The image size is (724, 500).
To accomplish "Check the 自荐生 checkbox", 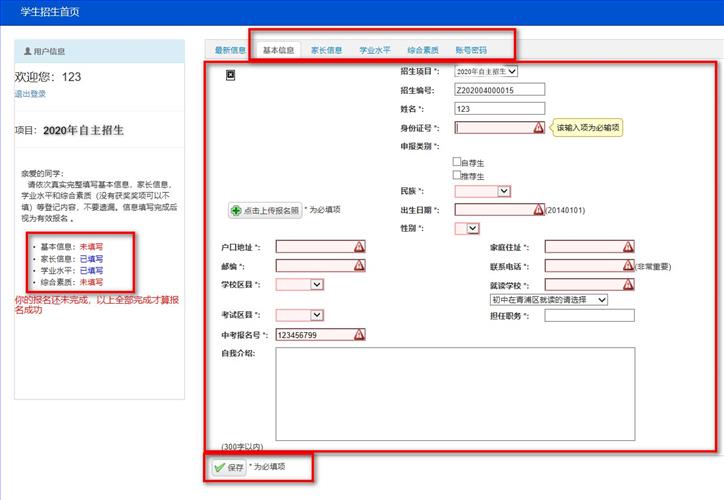I will pos(458,161).
